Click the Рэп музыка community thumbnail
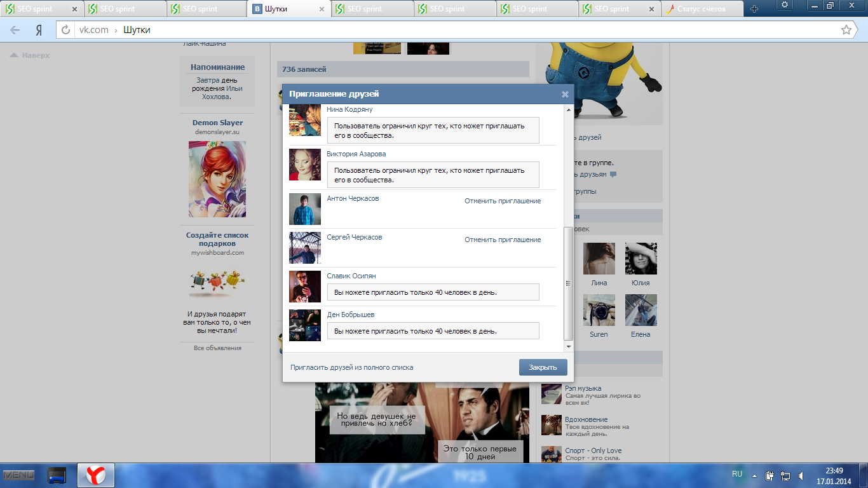868x488 pixels. point(551,394)
